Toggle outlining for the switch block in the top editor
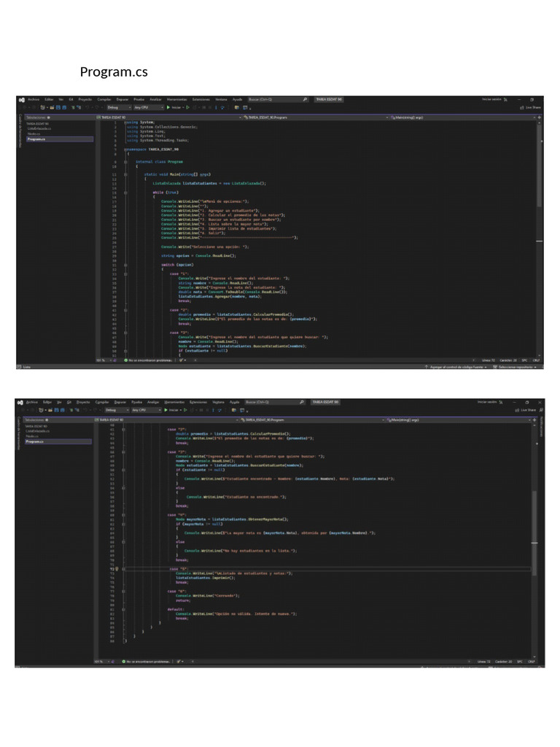 [x=125, y=265]
